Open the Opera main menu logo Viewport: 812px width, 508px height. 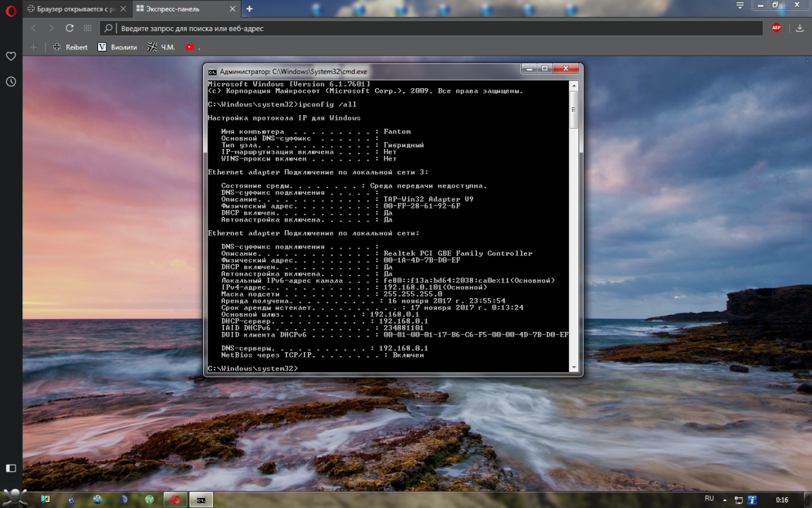[x=10, y=9]
